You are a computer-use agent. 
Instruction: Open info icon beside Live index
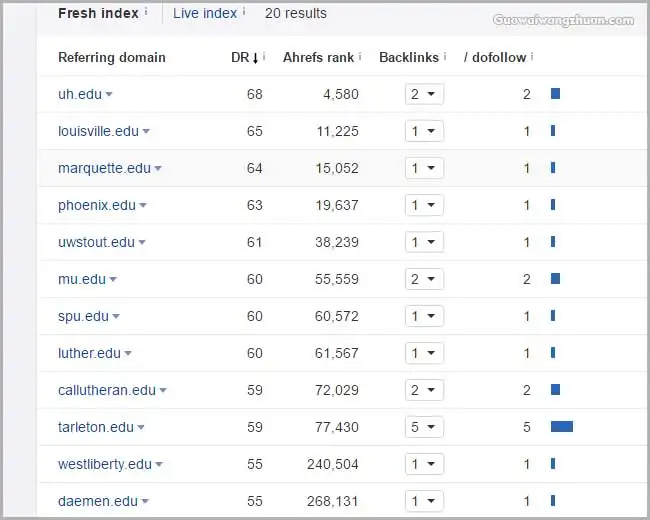pos(244,12)
